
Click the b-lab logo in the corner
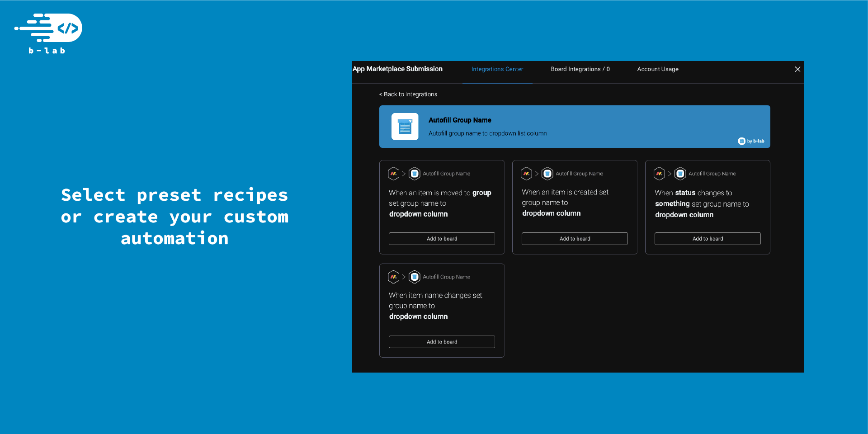coord(48,33)
